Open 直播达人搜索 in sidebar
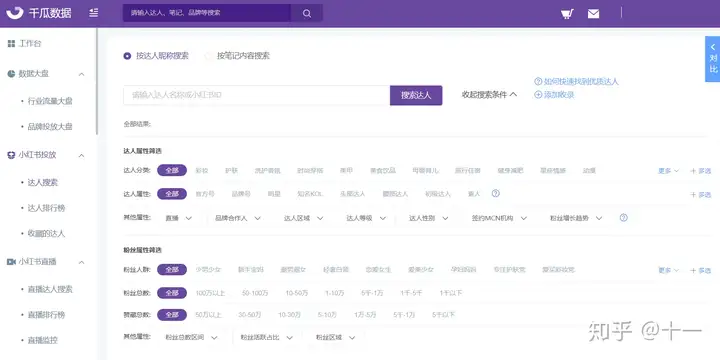Image resolution: width=720 pixels, height=360 pixels. (50, 289)
